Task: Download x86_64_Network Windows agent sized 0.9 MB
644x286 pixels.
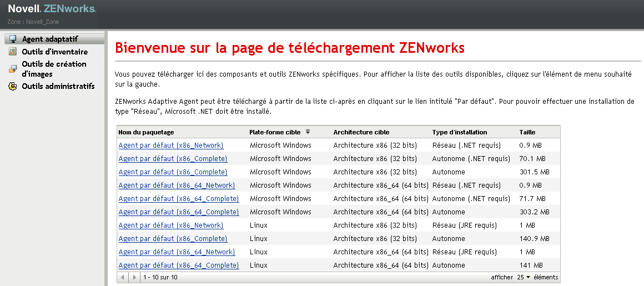Action: coord(177,185)
